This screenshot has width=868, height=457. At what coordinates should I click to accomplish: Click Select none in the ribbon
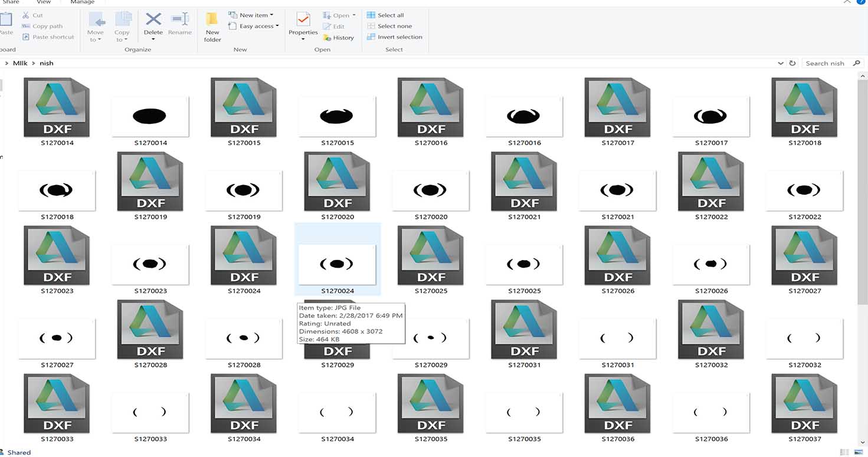389,26
